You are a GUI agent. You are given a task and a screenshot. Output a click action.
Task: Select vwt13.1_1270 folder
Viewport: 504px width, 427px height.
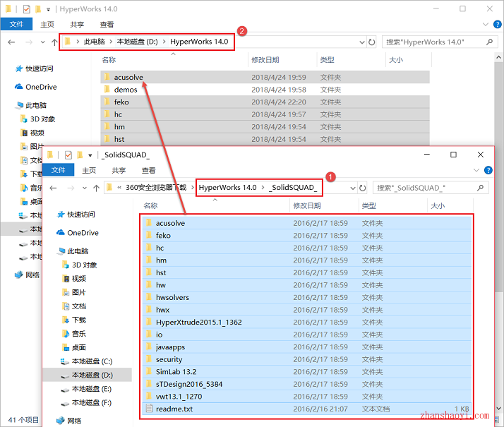coord(307,396)
